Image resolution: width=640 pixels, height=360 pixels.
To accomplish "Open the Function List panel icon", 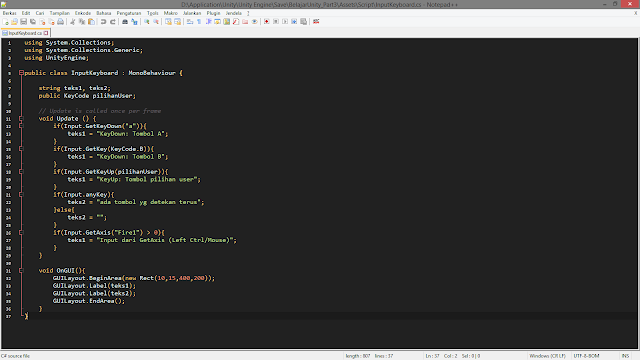I will coord(236,22).
